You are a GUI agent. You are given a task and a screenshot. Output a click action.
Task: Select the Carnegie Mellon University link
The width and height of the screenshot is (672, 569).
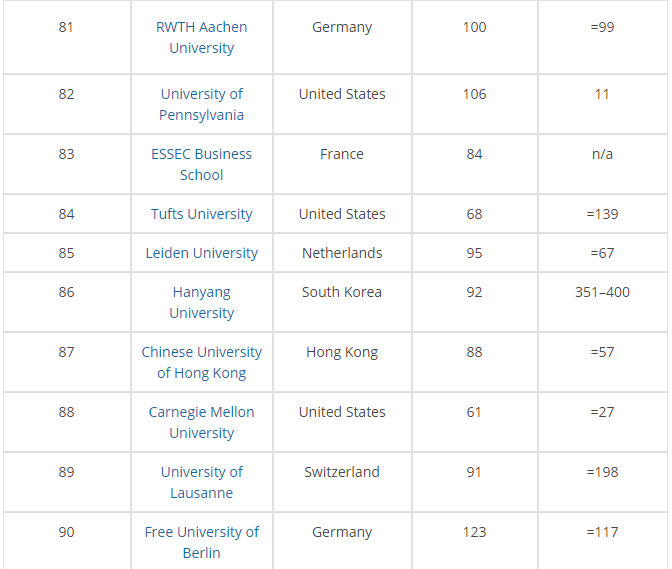pyautogui.click(x=201, y=422)
